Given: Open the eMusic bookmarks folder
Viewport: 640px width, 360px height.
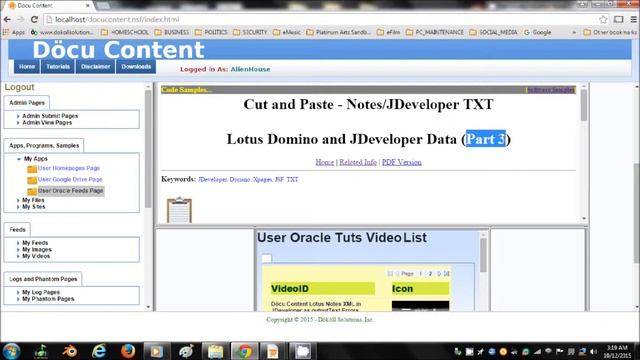Looking at the screenshot, I should (287, 32).
